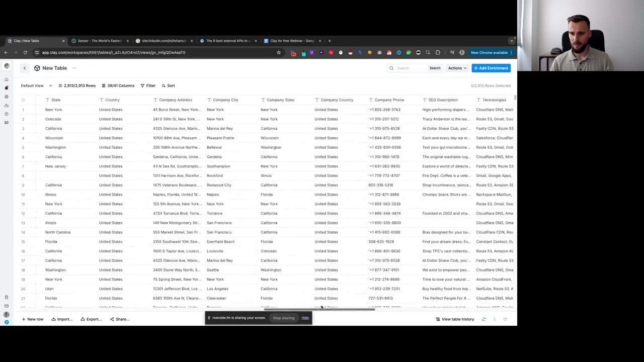Switch to The 9 best external APIs tab
The image size is (644, 362).
(228, 41)
